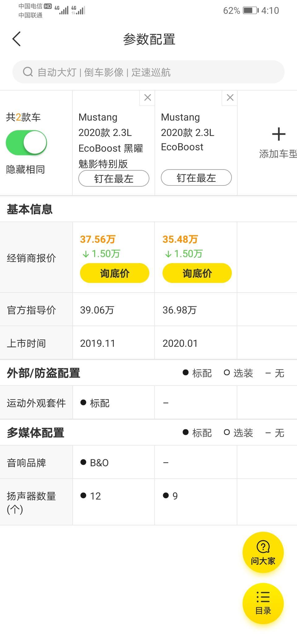Pin 黑曜魅影特别版 with 钉在最左
This screenshot has height=644, width=297.
tap(114, 179)
